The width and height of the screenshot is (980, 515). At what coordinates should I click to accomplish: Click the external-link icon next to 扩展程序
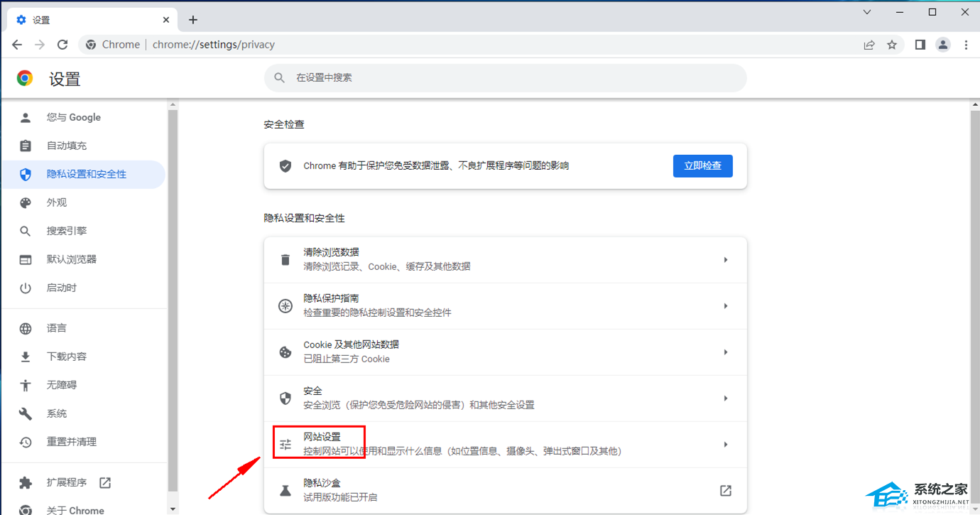(x=105, y=483)
